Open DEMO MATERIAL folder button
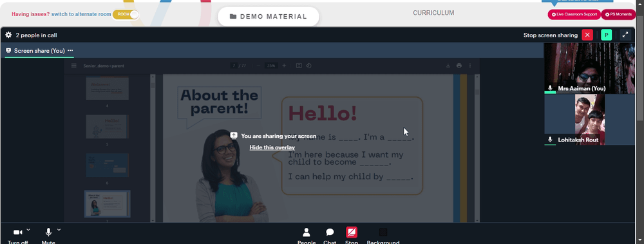This screenshot has width=644, height=244. pyautogui.click(x=268, y=17)
